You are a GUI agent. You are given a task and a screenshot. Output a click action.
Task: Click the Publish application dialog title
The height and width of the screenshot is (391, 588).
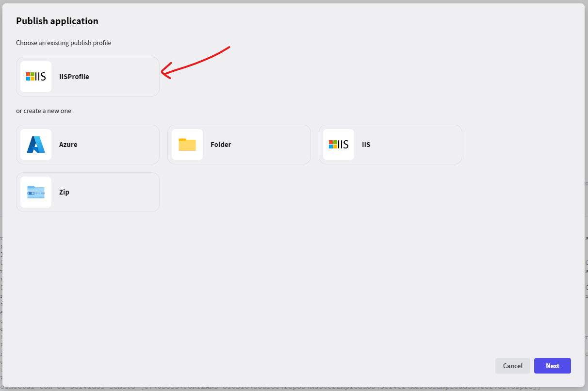(x=57, y=21)
